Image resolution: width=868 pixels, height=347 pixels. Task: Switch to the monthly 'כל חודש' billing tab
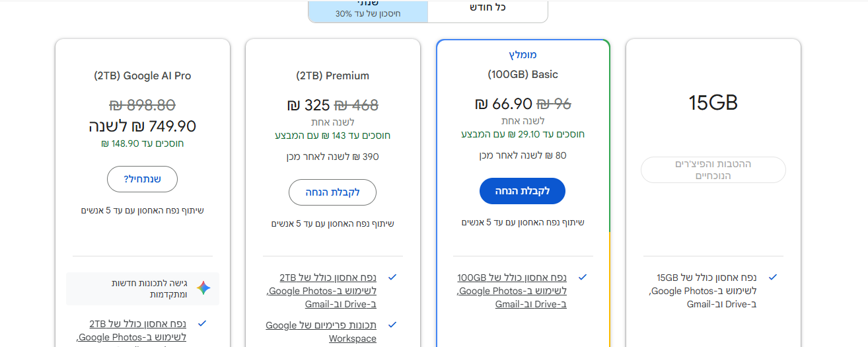[488, 8]
